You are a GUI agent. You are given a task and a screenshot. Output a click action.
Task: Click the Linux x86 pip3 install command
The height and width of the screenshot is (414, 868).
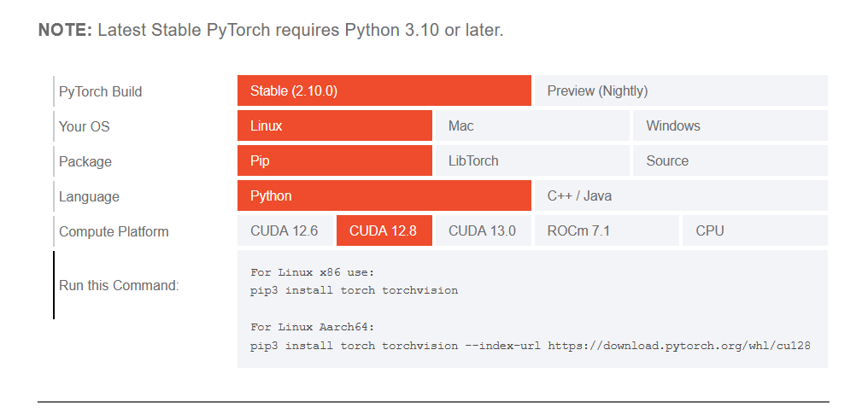[354, 290]
